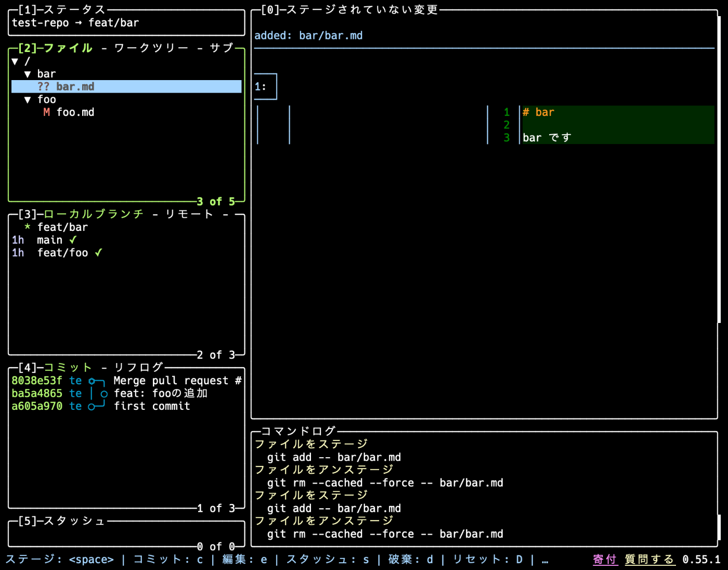
Task: Click the feat: fooの追加 commit message
Action: point(161,394)
